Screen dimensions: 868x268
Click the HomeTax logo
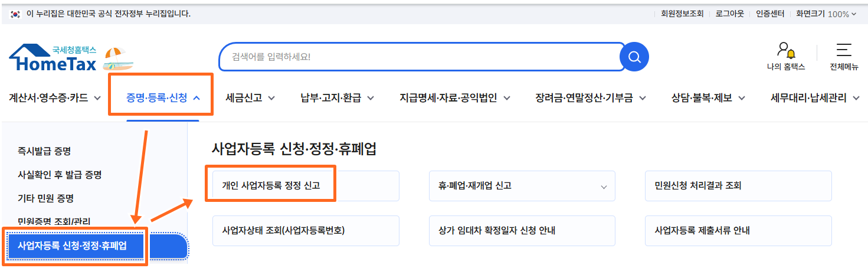click(x=53, y=58)
